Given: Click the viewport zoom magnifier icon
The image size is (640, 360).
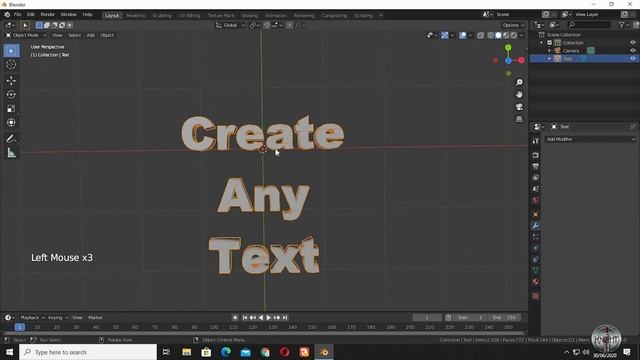Looking at the screenshot, I should coord(519,82).
